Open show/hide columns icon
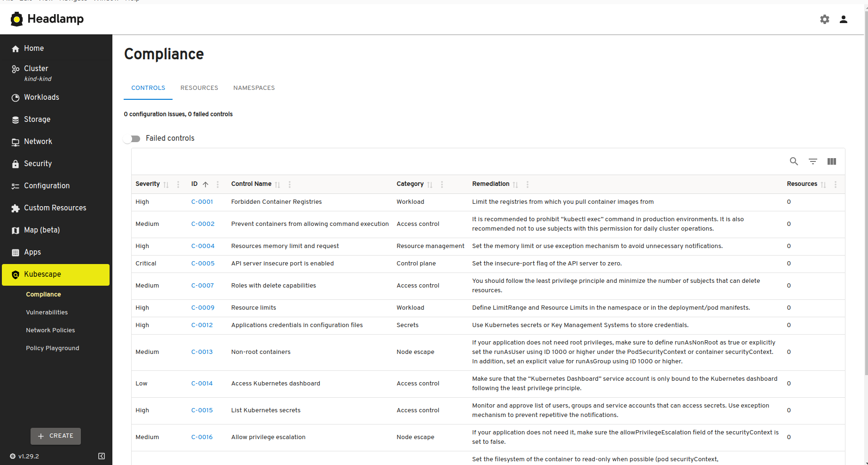The image size is (868, 465). coord(831,161)
